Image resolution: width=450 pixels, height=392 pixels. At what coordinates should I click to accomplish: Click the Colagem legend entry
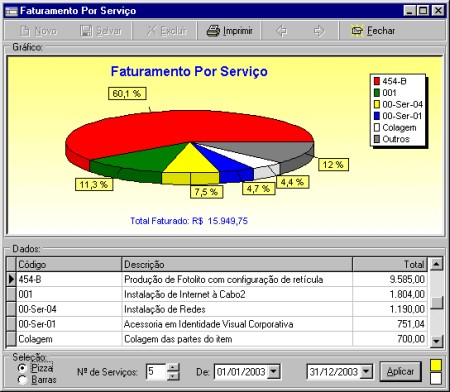(x=395, y=127)
